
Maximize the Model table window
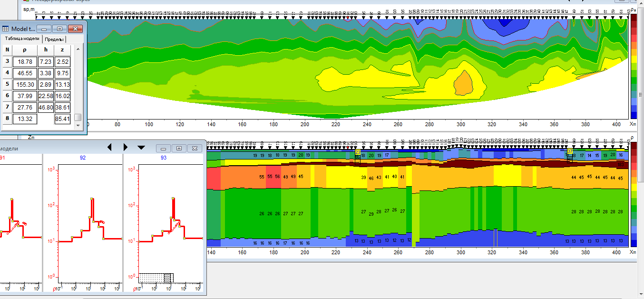[59, 29]
